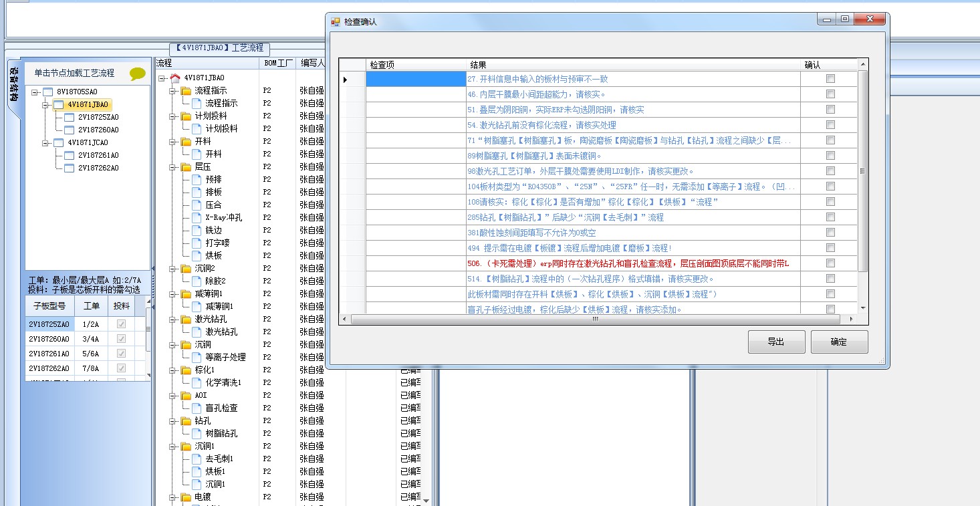The image size is (980, 506).
Task: Click the 检查项 column header
Action: (x=416, y=65)
